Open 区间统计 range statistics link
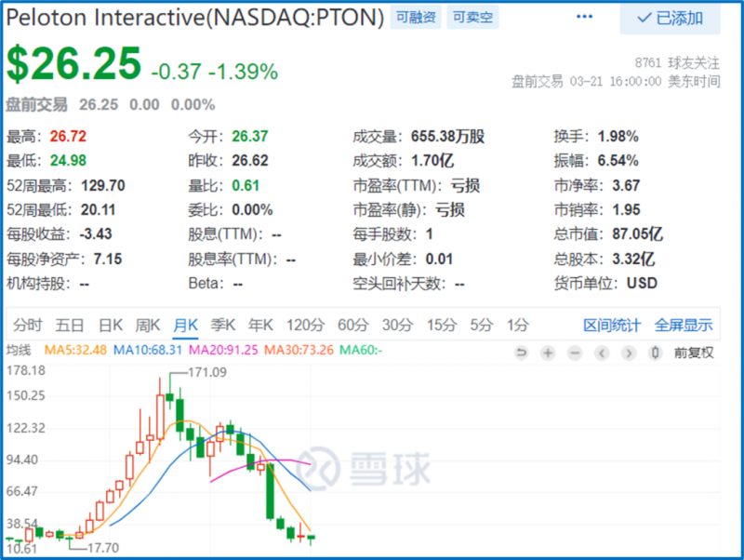 (x=612, y=326)
